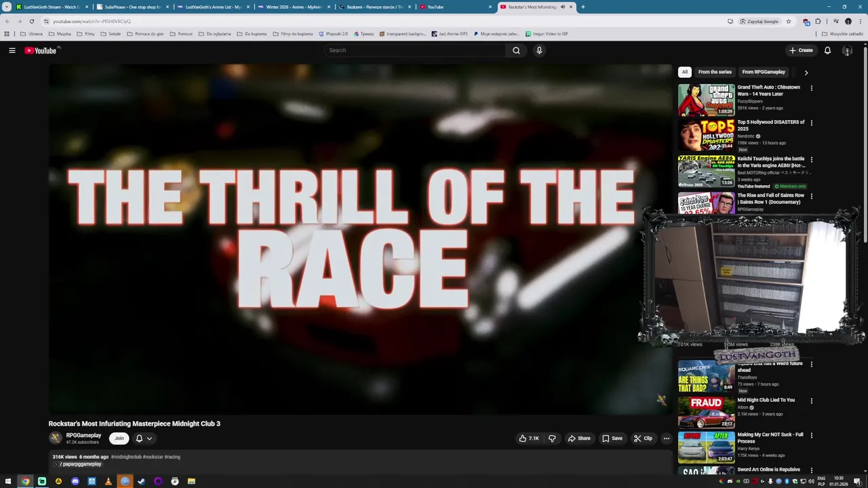Toggle the mute speaker icon on the Rockstar tab

click(562, 7)
